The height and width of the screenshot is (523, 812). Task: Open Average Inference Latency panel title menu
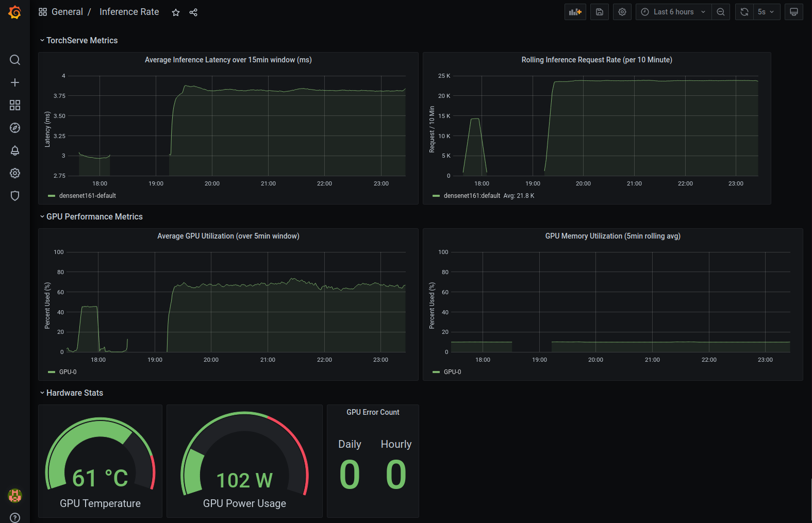point(228,60)
